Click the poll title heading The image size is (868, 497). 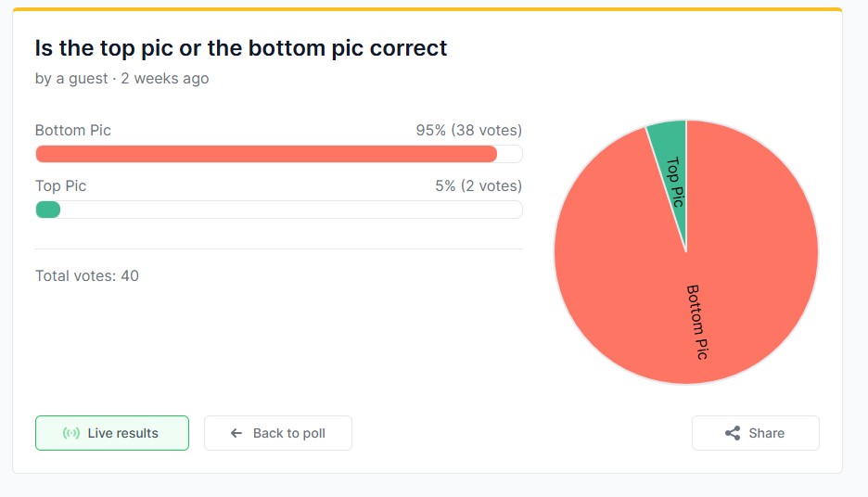[241, 48]
